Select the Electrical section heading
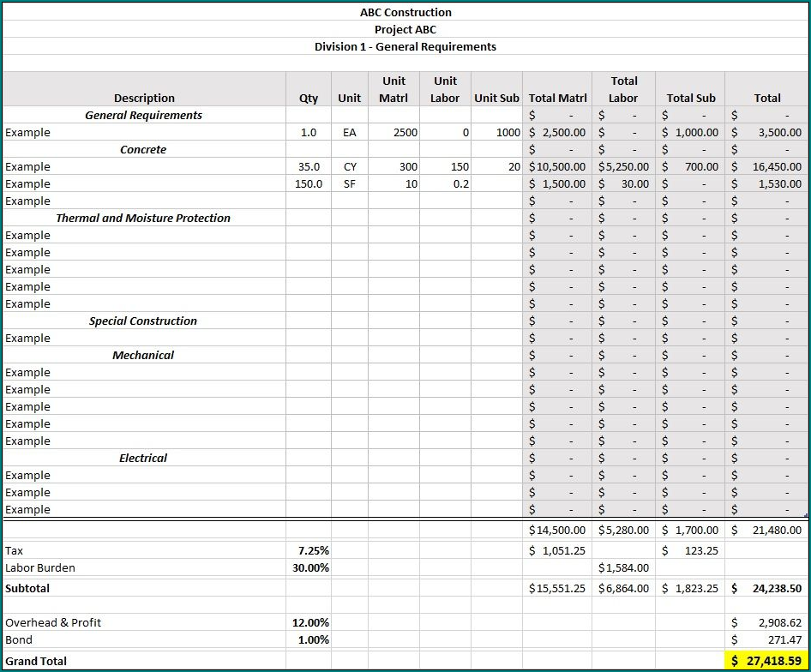Image resolution: width=811 pixels, height=672 pixels. tap(143, 458)
